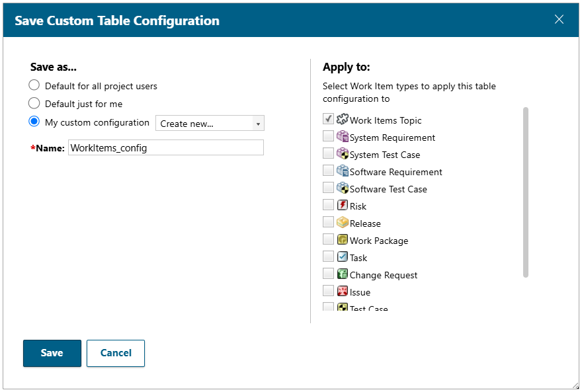Click the Name input field

tap(165, 148)
